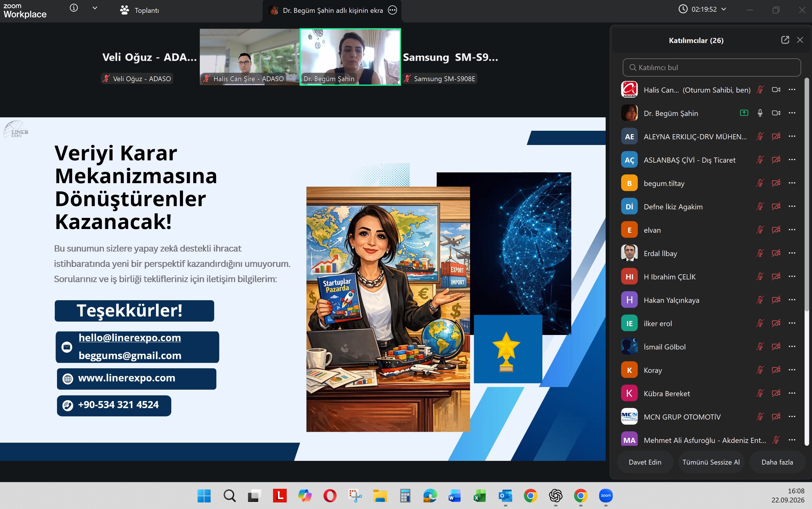812x509 pixels.
Task: Unmute ALEYNA ERKILIÇ microphone icon
Action: 760,136
